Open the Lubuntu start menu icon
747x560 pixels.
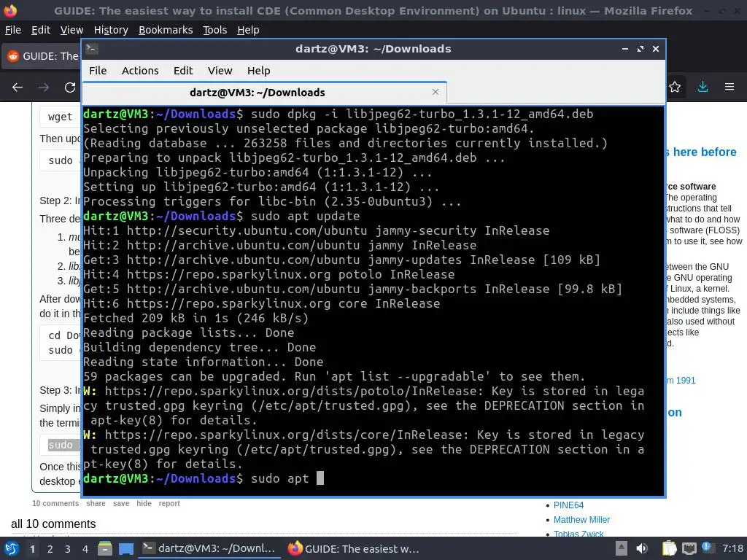click(x=12, y=548)
